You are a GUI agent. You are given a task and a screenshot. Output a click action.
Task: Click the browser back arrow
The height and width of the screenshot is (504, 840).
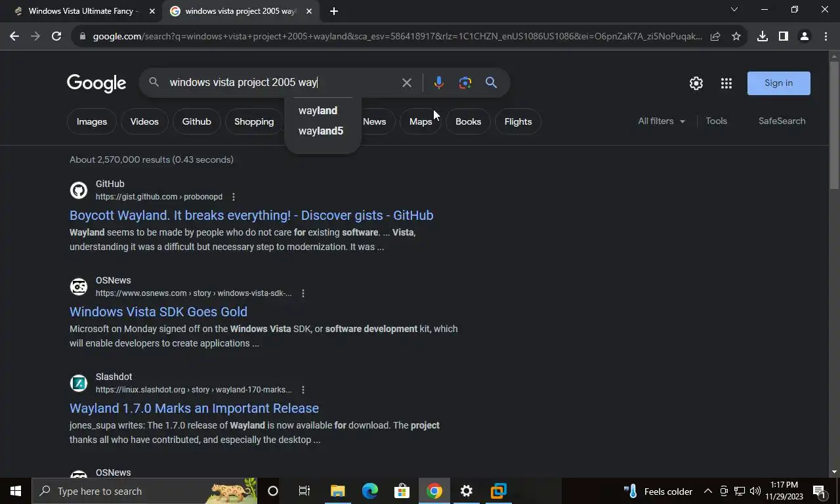14,36
